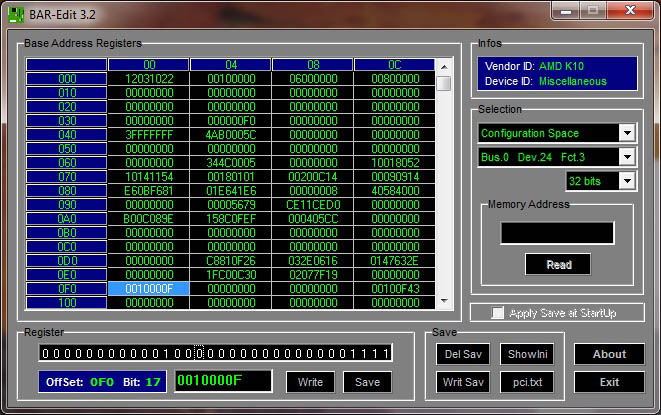
Task: Click the Del Sav button
Action: 463,354
